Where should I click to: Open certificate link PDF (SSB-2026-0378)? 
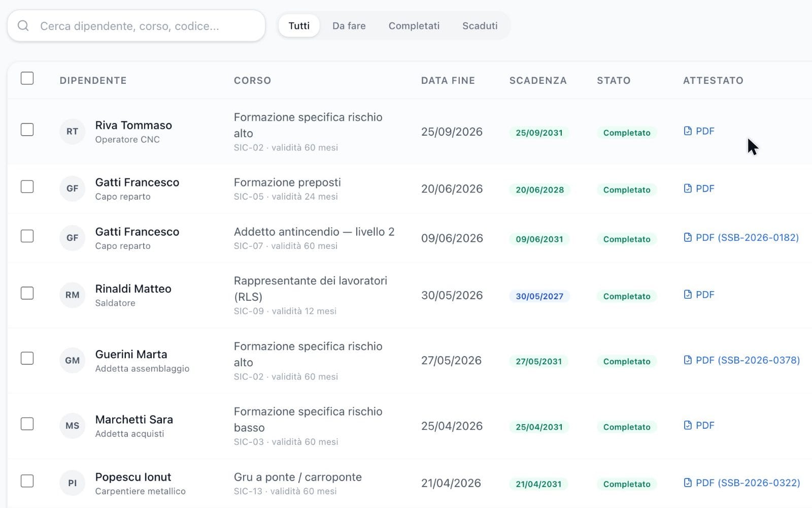[x=742, y=360]
